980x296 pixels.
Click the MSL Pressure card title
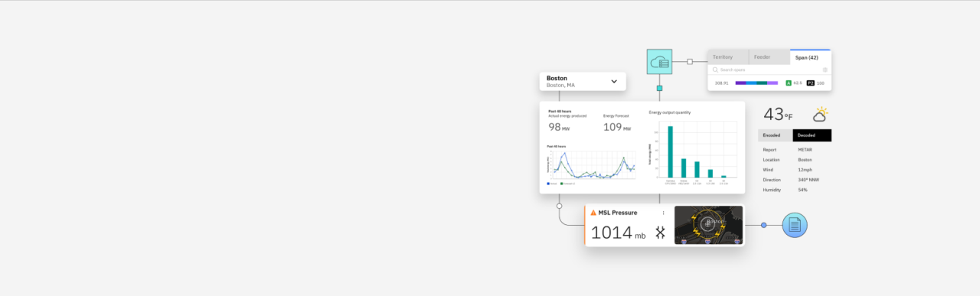click(617, 213)
